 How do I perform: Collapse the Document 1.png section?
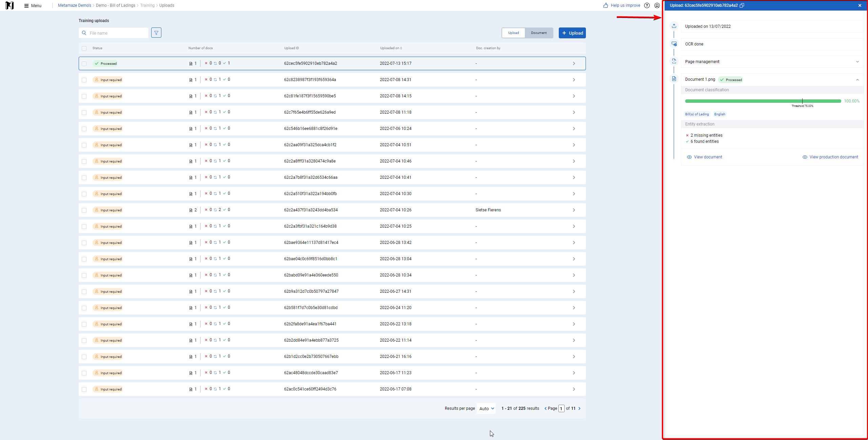(857, 80)
